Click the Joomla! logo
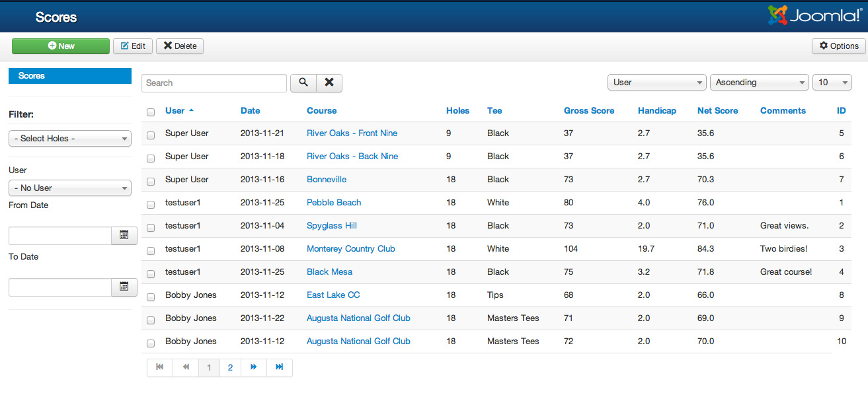Screen dimensions: 868x393 [814, 15]
